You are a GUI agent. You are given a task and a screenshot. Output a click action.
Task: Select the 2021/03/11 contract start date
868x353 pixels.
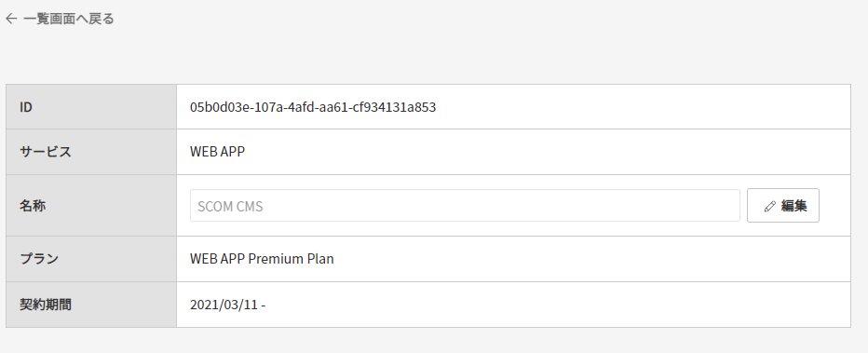pos(224,305)
